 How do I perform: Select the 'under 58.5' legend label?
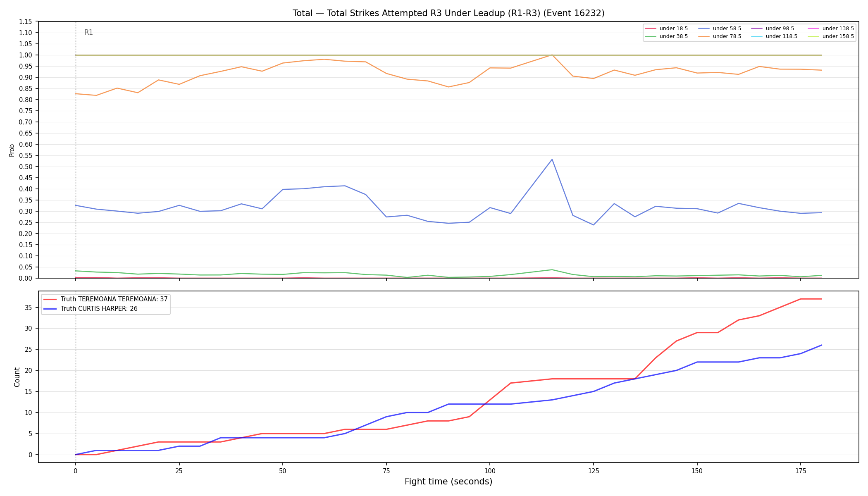point(727,29)
